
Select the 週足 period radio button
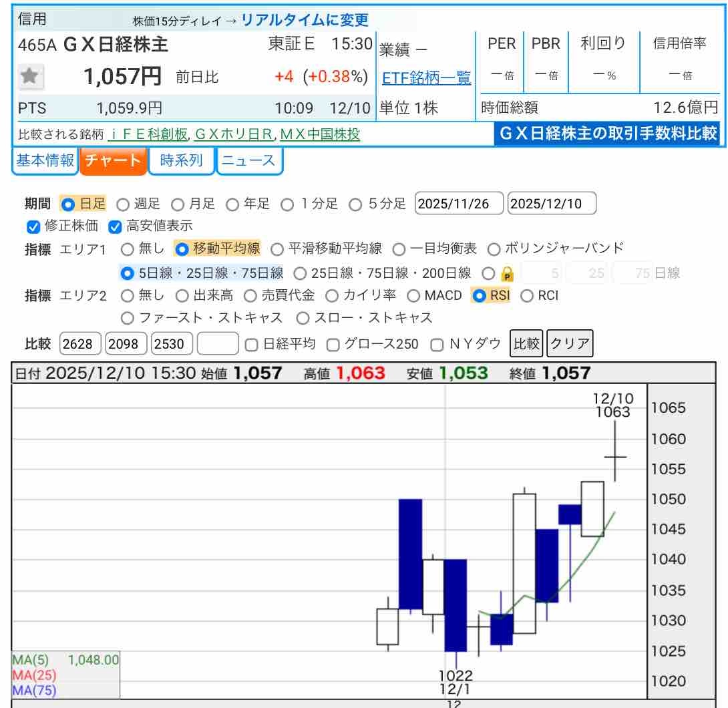(123, 204)
